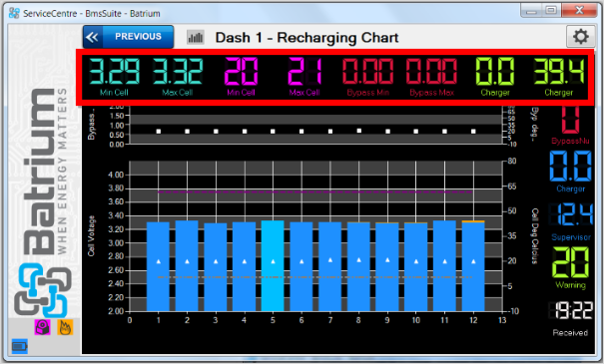Click the cell 3 voltage bar
This screenshot has width=604, height=364.
[216, 267]
